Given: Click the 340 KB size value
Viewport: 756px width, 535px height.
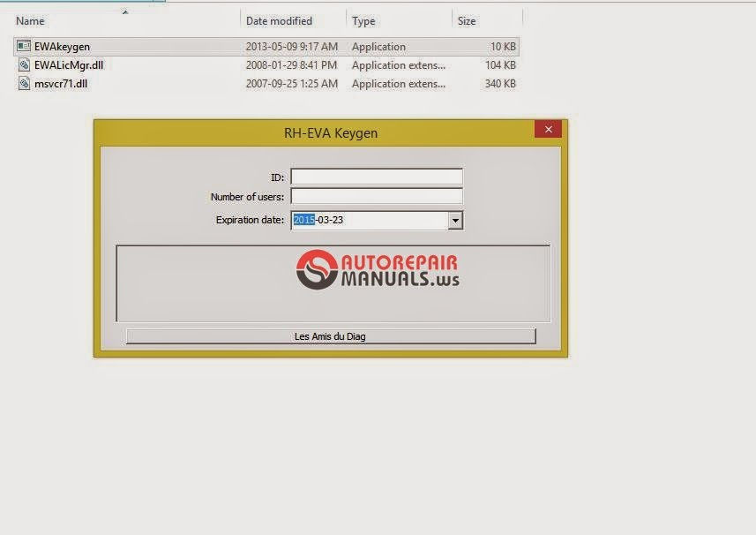Looking at the screenshot, I should [x=500, y=84].
